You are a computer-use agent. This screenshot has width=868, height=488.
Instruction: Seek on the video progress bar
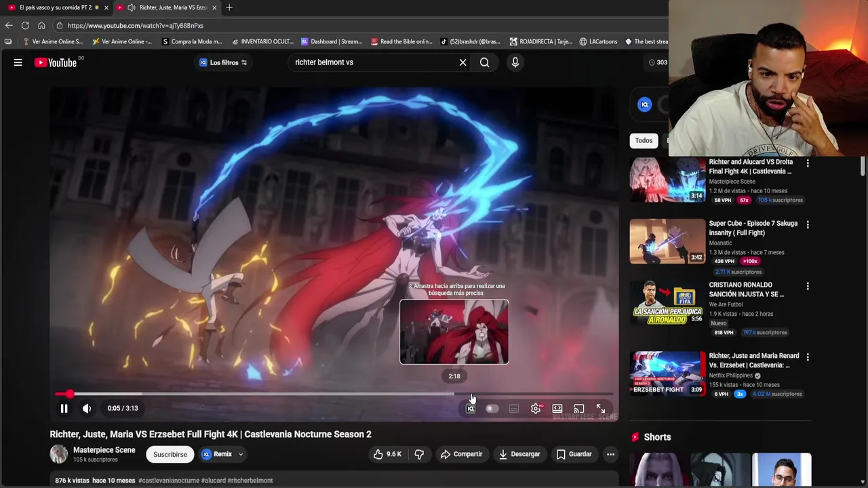[x=334, y=394]
